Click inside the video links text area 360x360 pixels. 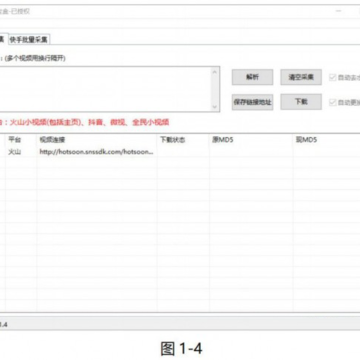click(105, 89)
